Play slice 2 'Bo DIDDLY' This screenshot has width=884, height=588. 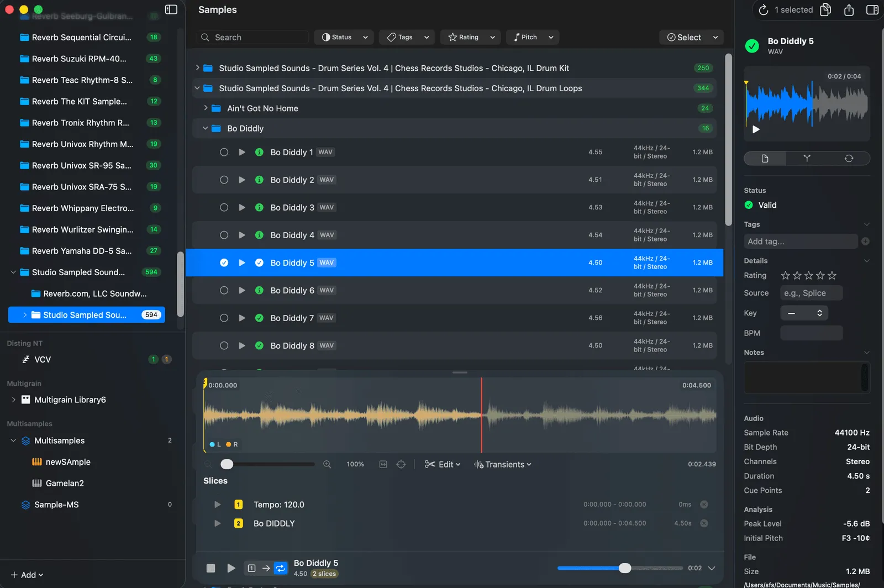click(217, 523)
